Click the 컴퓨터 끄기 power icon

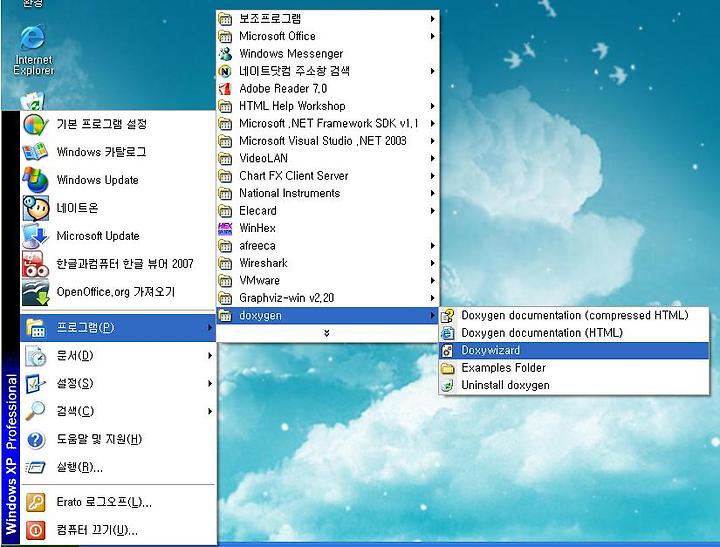coord(35,530)
